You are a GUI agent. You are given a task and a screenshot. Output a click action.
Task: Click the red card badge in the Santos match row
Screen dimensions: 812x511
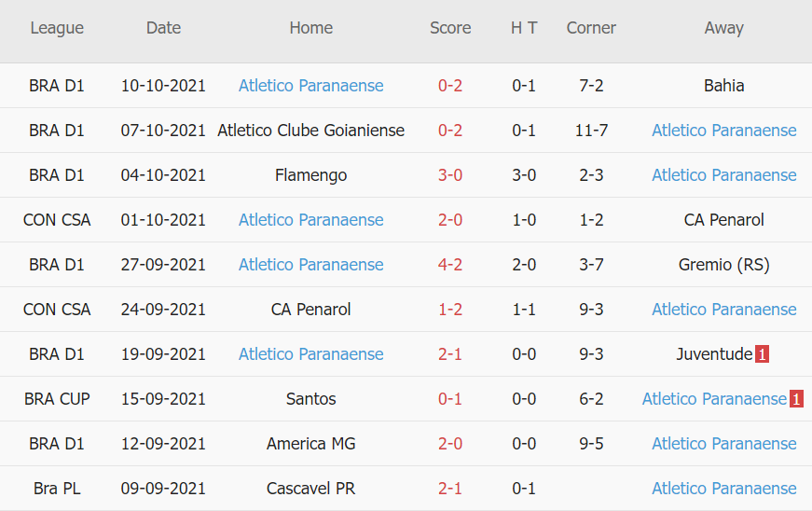click(796, 399)
